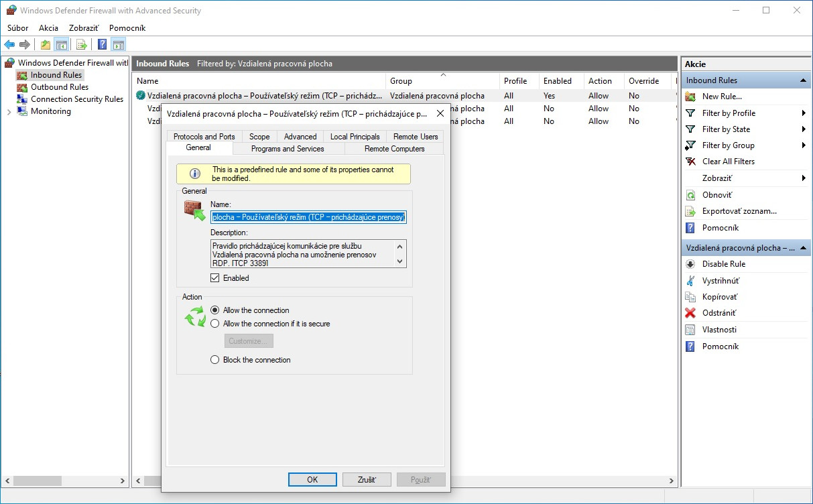The image size is (813, 504).
Task: Click Vystrihnúť (cut) action
Action: [721, 281]
